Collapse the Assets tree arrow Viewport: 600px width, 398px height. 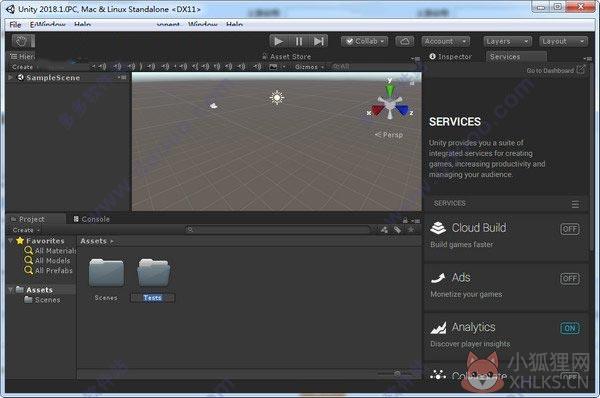point(11,290)
